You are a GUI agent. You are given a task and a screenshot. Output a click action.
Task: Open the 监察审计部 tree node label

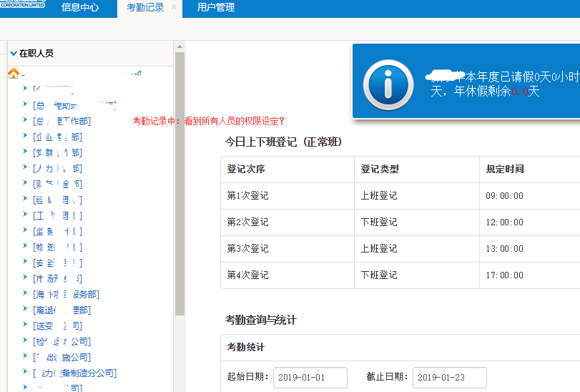point(57,231)
